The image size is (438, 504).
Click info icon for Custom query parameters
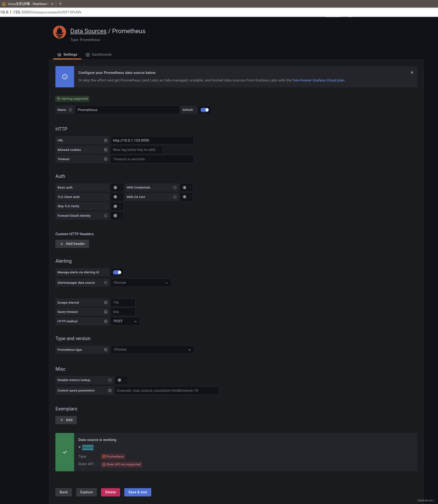[110, 391]
